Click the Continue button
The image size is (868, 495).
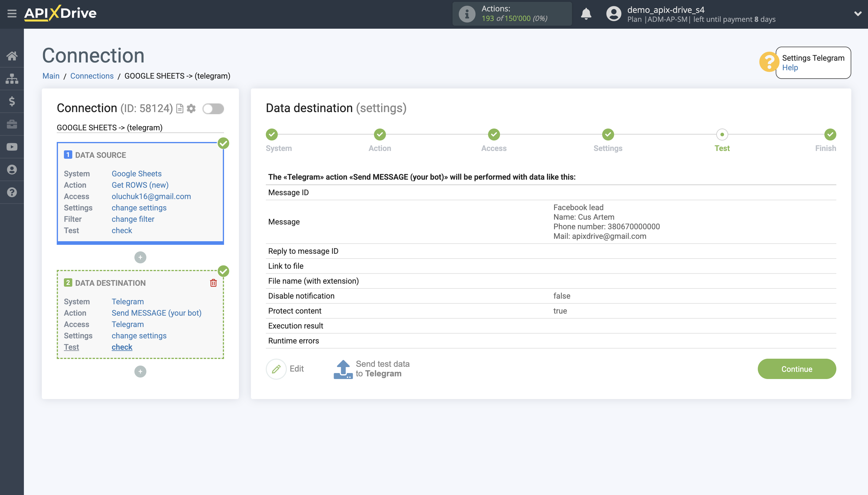(796, 369)
